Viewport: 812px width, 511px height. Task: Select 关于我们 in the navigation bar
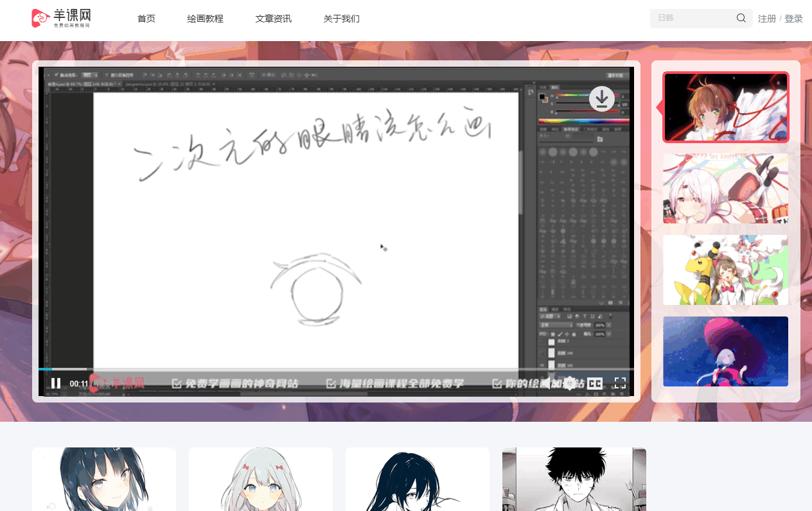click(342, 19)
